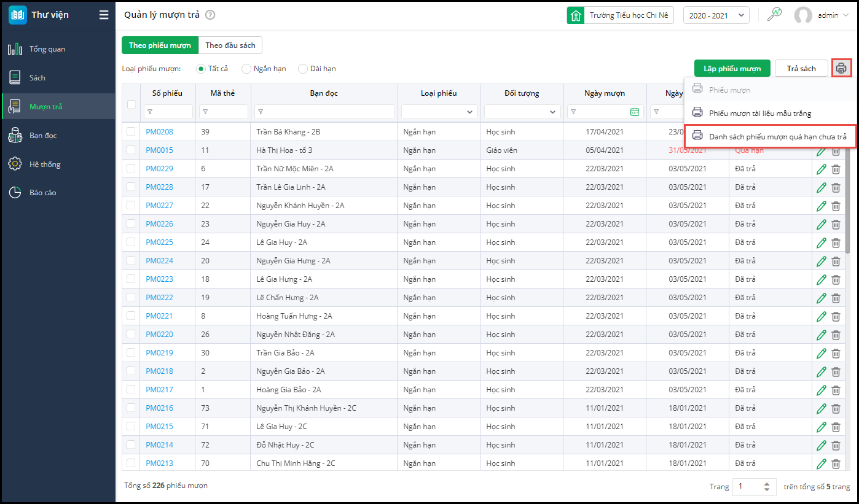Click the green school home icon

576,15
